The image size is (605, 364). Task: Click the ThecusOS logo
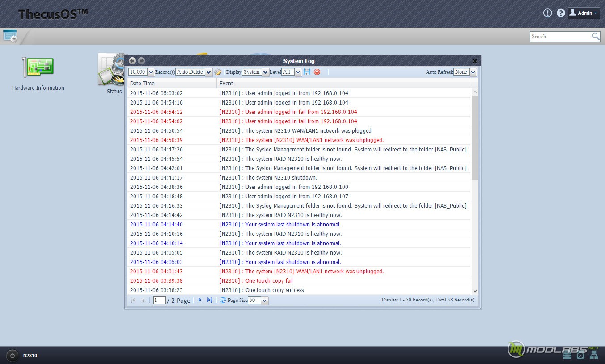click(x=53, y=14)
